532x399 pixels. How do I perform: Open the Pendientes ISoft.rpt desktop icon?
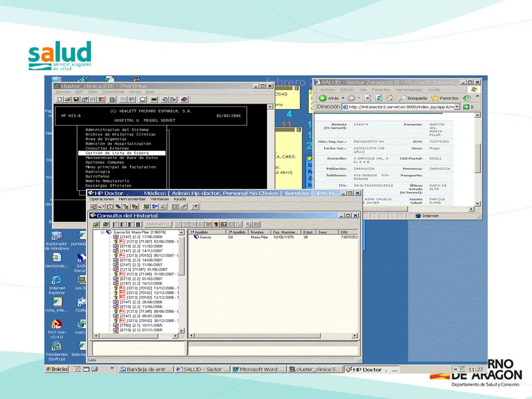tap(57, 351)
